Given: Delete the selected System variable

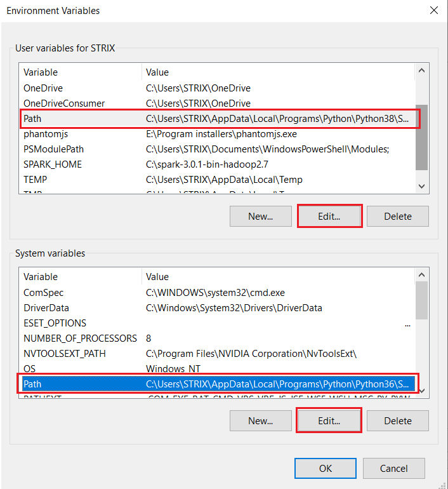Looking at the screenshot, I should (x=397, y=420).
